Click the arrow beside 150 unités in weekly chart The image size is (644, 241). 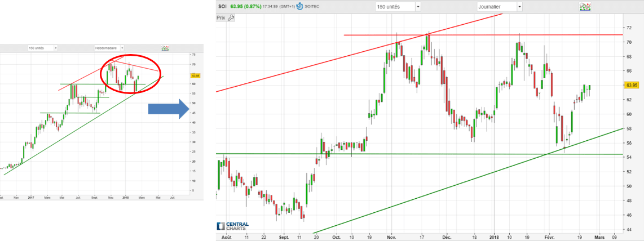tap(55, 48)
